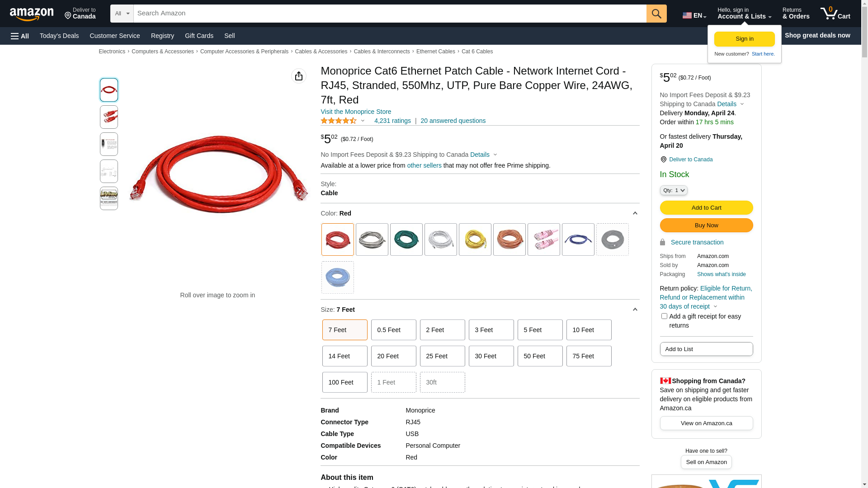Click the Add to Cart button

pyautogui.click(x=706, y=207)
